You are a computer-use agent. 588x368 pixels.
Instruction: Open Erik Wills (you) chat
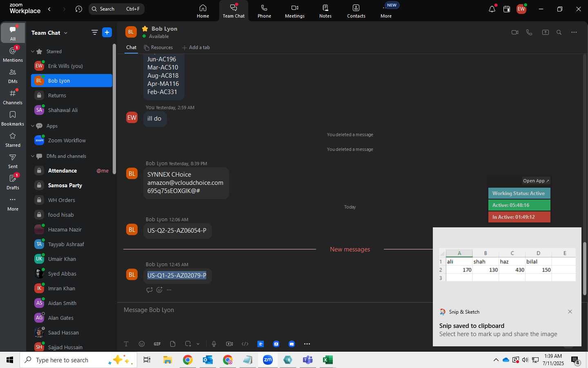(x=71, y=66)
